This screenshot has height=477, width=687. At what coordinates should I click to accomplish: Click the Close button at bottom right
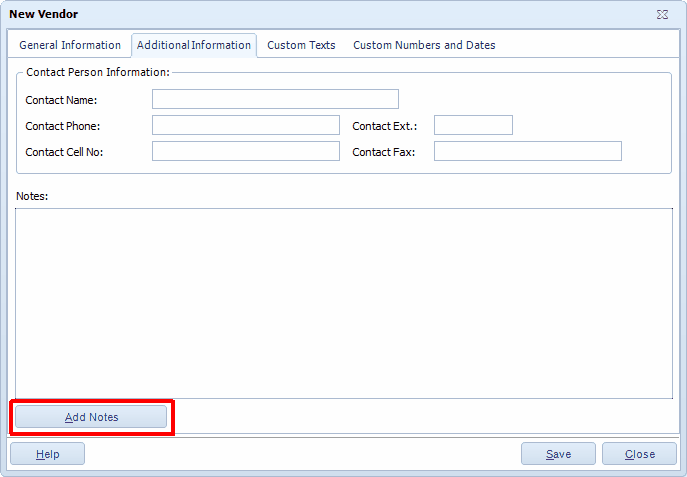pos(639,454)
